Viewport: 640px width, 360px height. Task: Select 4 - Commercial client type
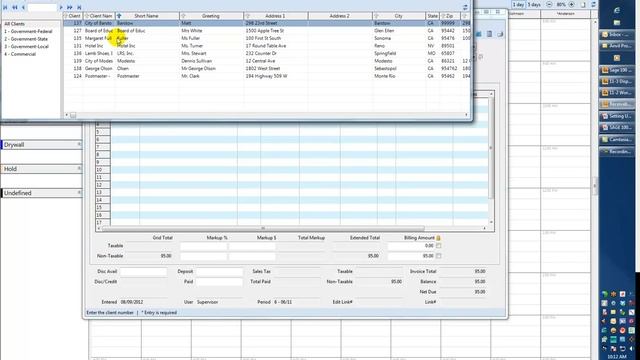coord(20,54)
